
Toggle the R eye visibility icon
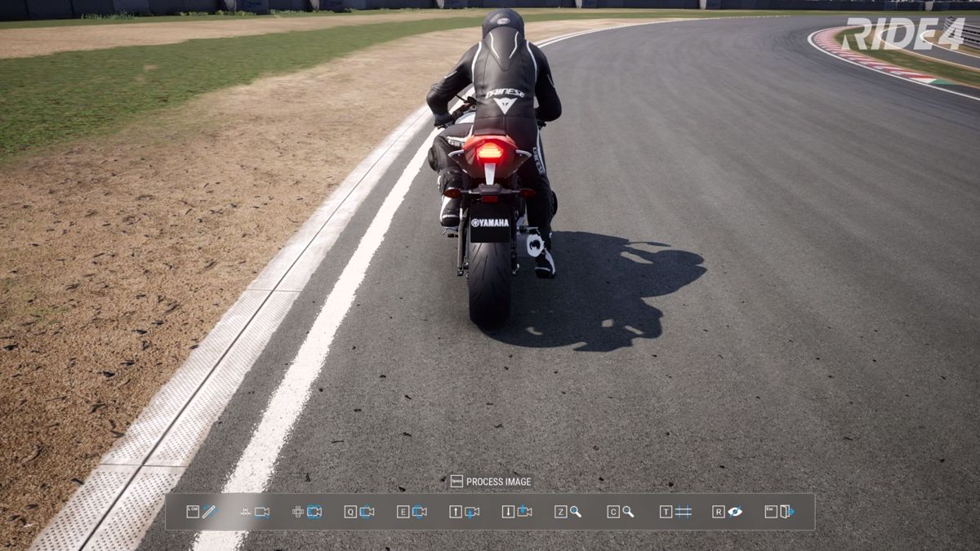[728, 512]
